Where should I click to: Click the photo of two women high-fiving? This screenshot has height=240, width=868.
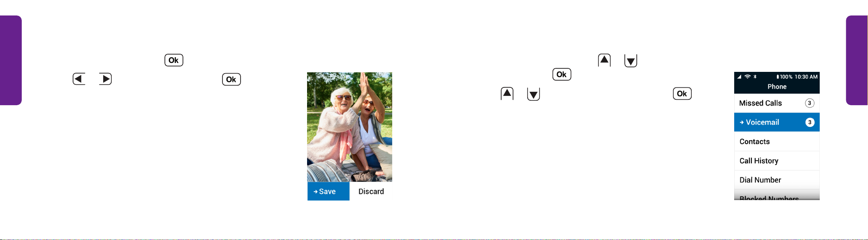[350, 127]
